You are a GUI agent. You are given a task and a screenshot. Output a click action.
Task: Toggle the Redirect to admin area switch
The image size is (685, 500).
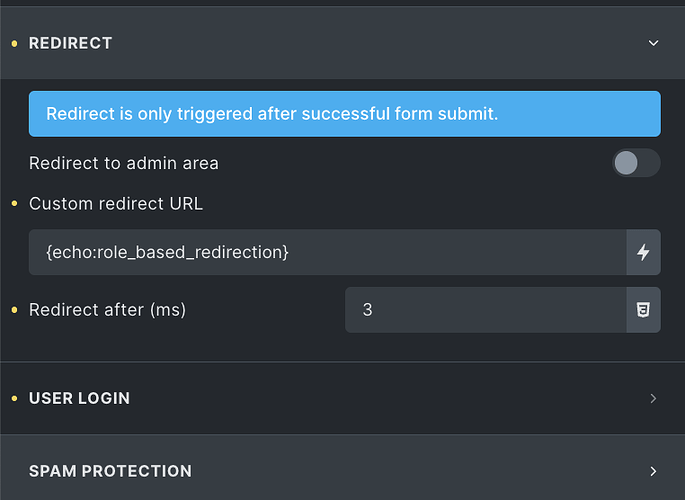(636, 163)
